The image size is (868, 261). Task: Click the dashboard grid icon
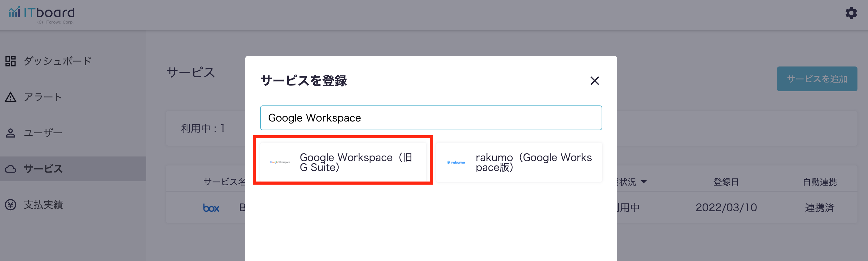[x=11, y=61]
